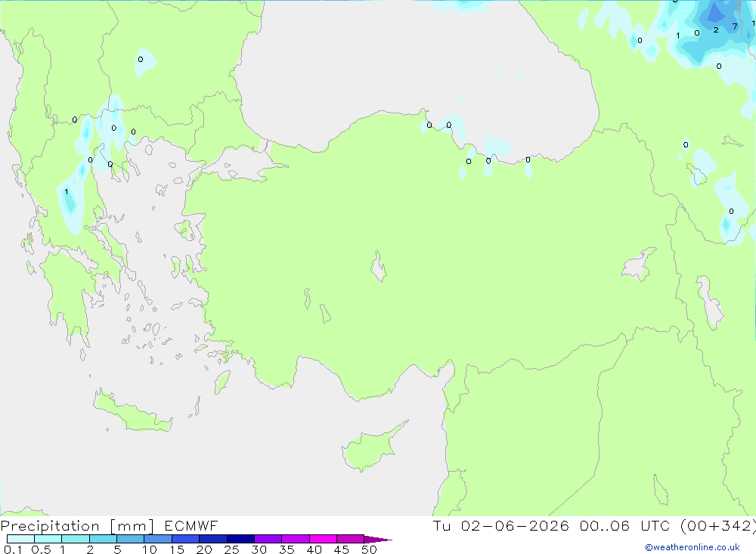Click the legend label "15"

click(177, 549)
